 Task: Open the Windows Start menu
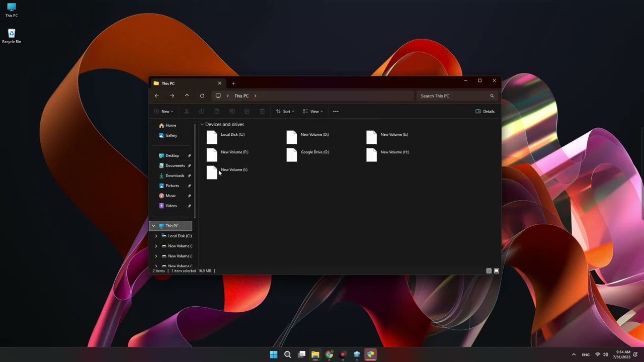click(274, 354)
